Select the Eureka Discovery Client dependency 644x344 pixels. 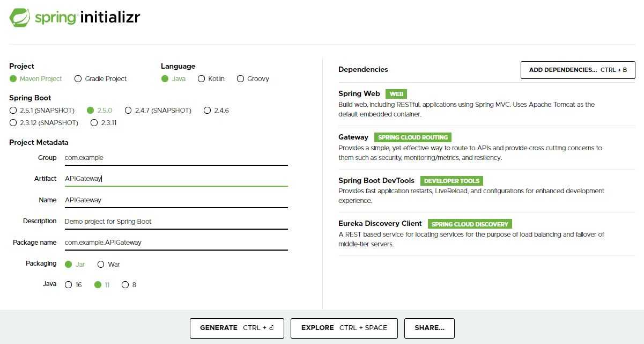point(486,234)
